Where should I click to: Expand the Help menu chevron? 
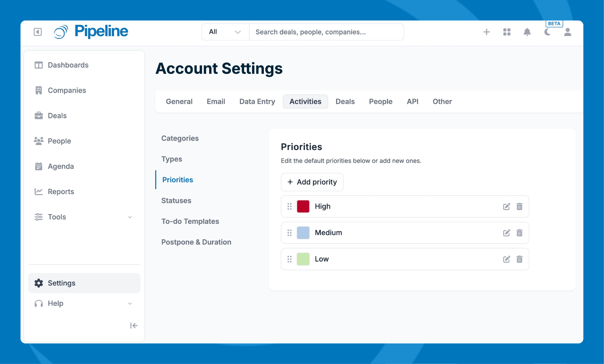tap(130, 304)
